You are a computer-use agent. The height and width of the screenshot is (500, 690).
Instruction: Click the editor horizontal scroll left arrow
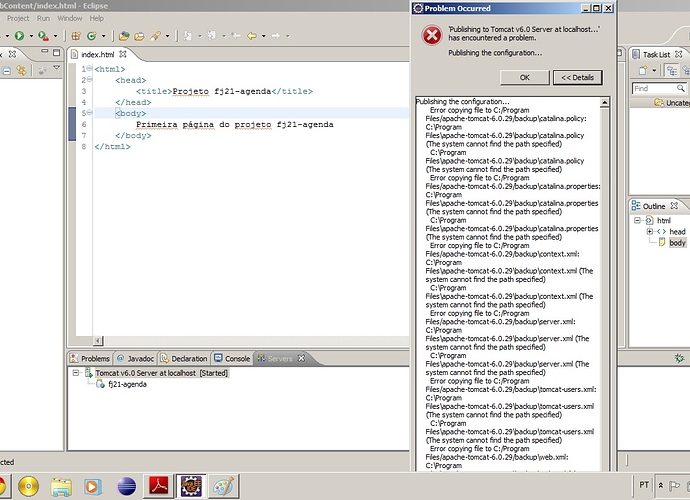(98, 341)
